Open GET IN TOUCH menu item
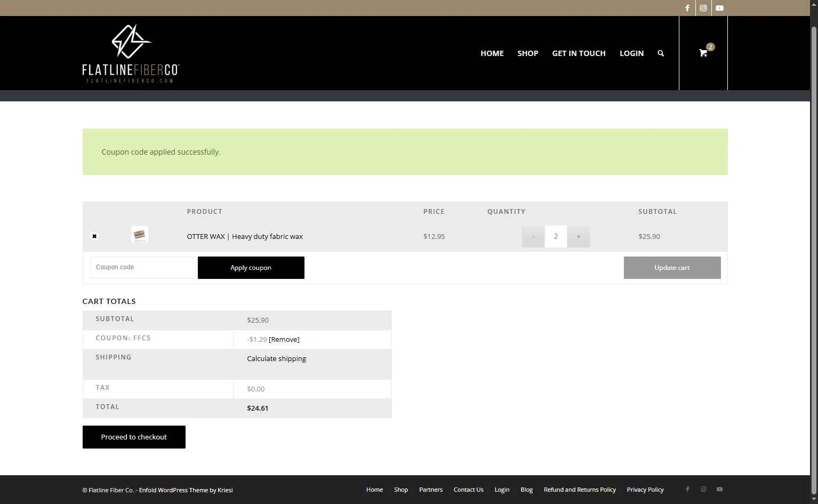818x504 pixels. 579,53
